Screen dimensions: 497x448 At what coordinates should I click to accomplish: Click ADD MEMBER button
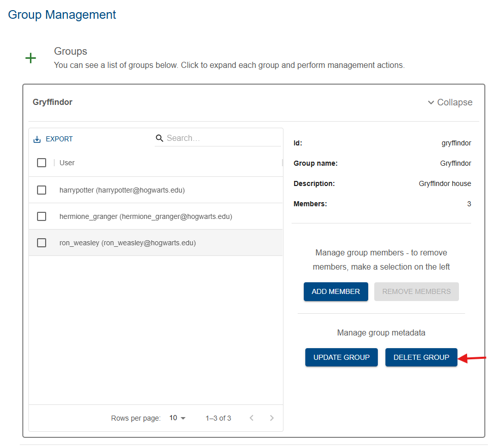pos(336,291)
